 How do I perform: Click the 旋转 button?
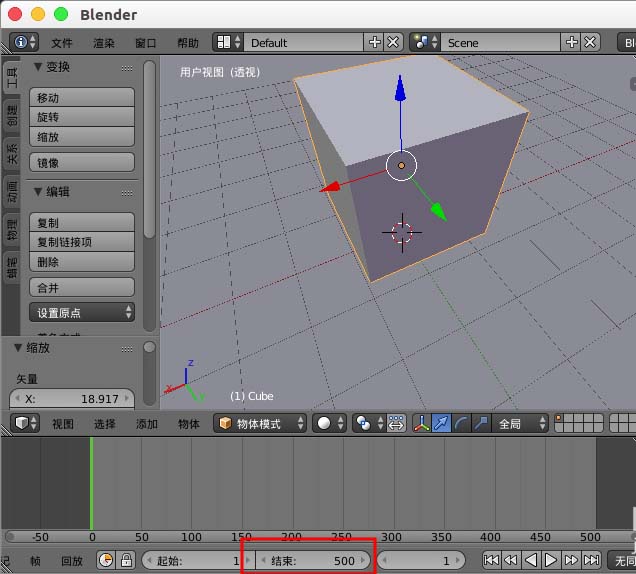pos(82,117)
